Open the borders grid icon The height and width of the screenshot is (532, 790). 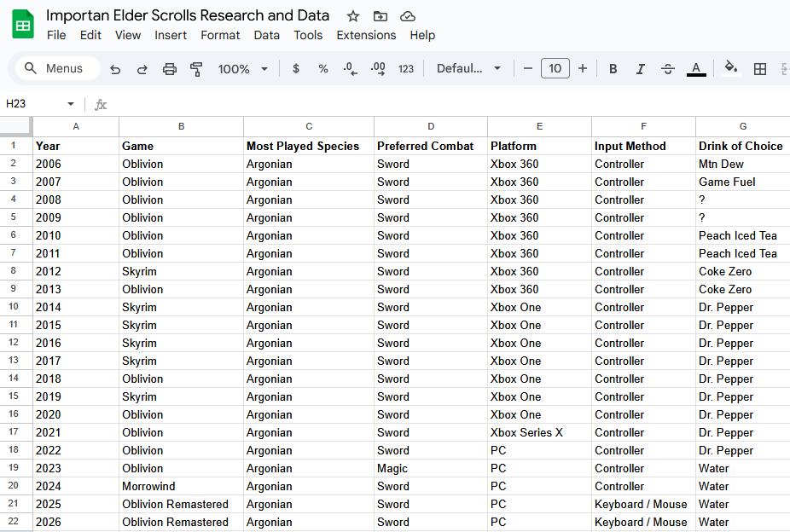(760, 69)
